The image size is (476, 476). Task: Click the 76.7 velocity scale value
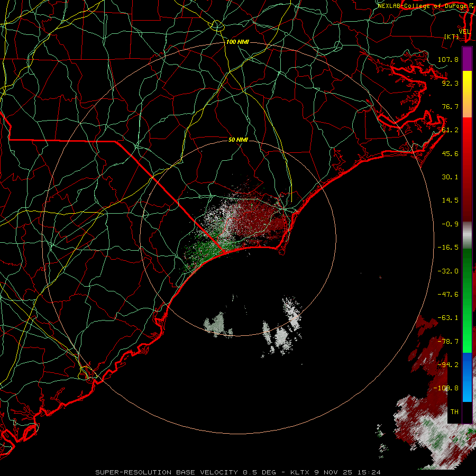(450, 106)
